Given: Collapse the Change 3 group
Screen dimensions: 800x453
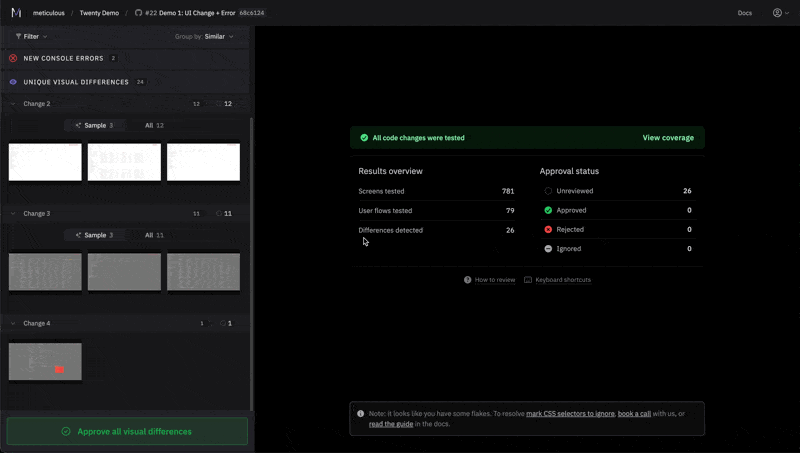Looking at the screenshot, I should coord(13,213).
